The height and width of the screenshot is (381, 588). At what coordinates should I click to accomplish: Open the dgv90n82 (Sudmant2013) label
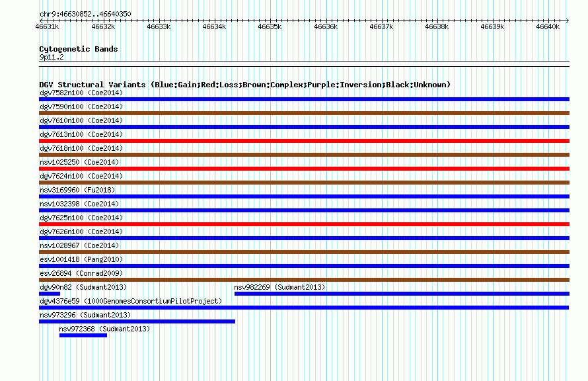(83, 287)
